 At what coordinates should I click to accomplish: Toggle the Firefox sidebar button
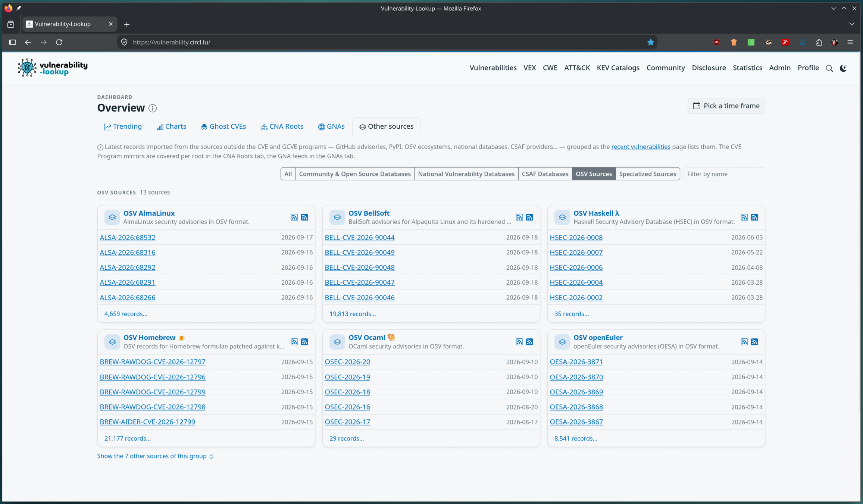12,42
